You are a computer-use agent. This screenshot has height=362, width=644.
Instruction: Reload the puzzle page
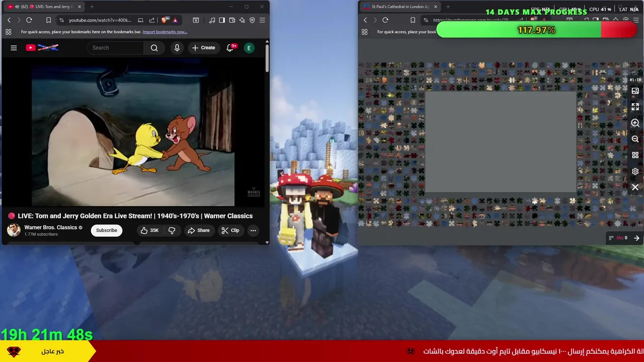(x=385, y=20)
